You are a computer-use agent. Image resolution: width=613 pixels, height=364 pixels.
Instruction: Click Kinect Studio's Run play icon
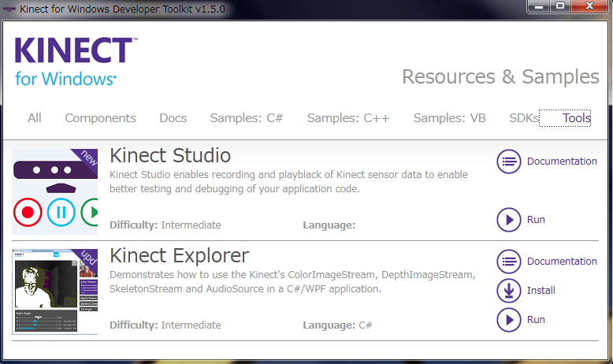pos(510,220)
